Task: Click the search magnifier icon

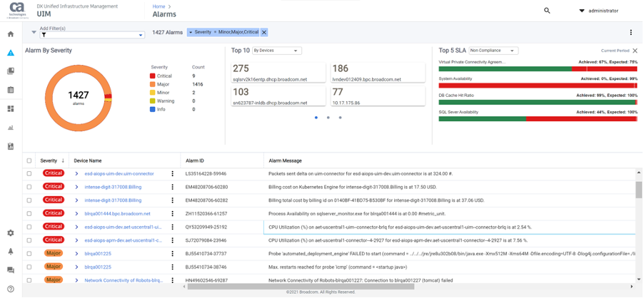Action: [x=547, y=11]
